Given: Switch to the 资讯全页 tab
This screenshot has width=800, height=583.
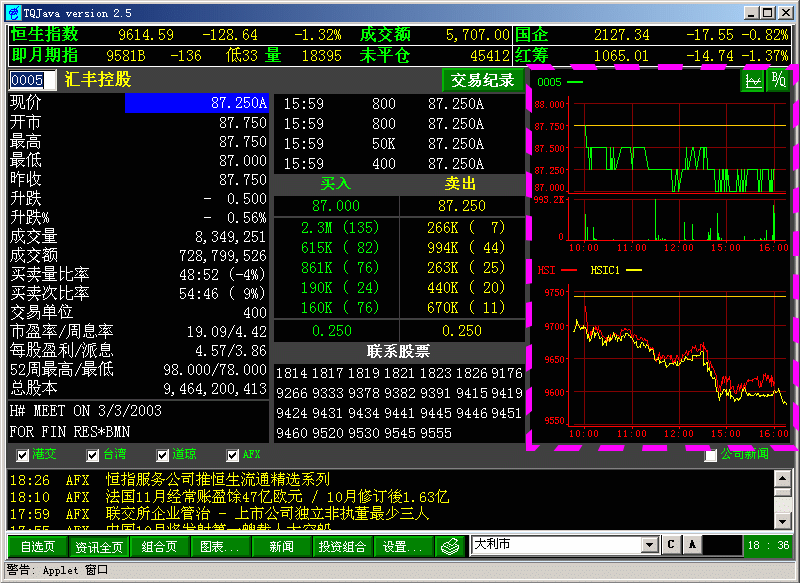Looking at the screenshot, I should pos(99,547).
